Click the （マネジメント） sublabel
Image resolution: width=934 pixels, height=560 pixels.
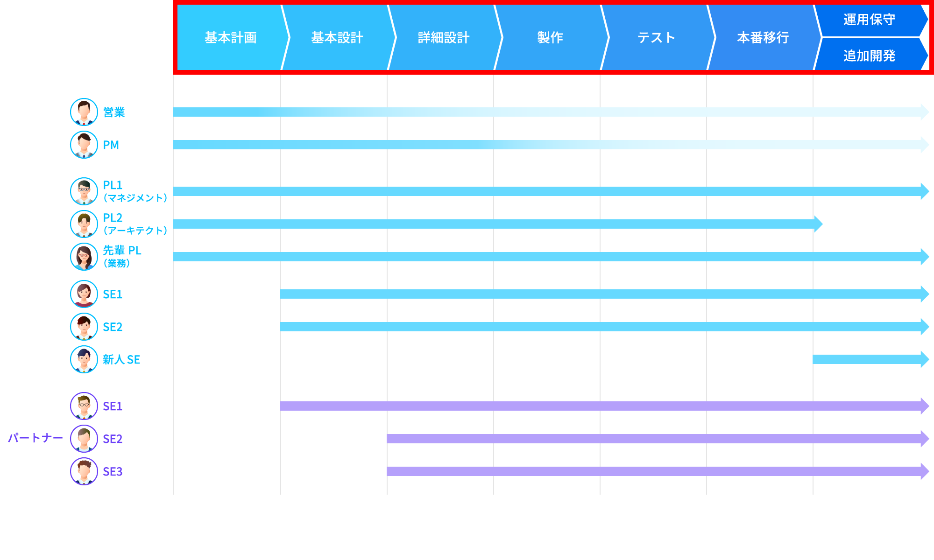click(135, 198)
